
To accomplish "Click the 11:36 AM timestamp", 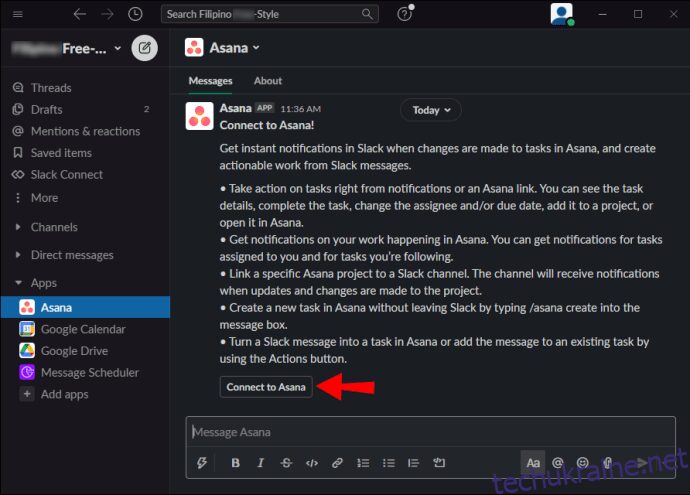I will coord(301,109).
